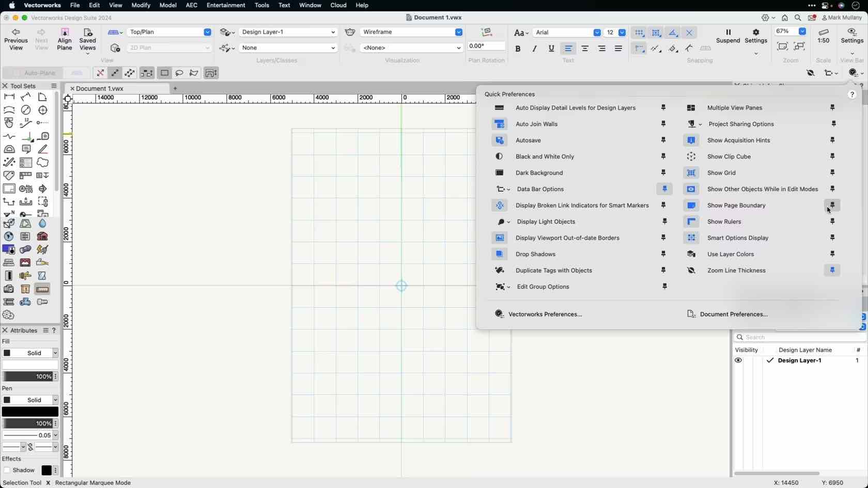Screen dimensions: 868x488
Task: Click the Plan Rotation angle field
Action: coord(486,46)
